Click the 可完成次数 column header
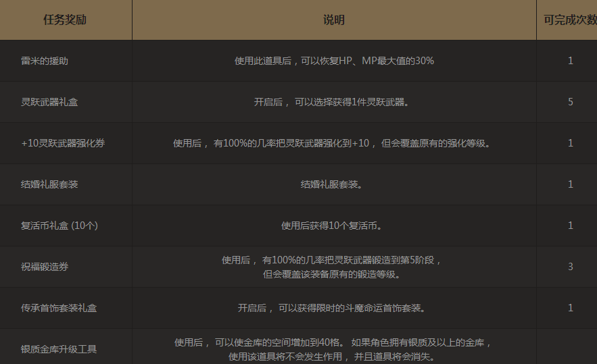 click(x=569, y=20)
